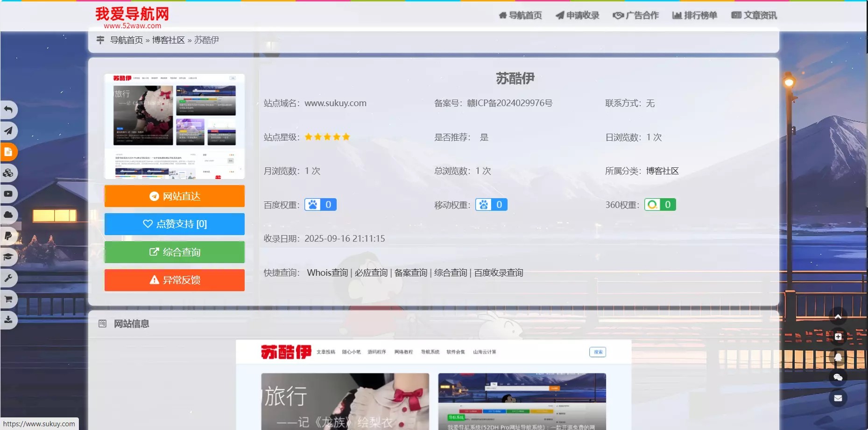Click the orange 网站直达 button

point(174,196)
